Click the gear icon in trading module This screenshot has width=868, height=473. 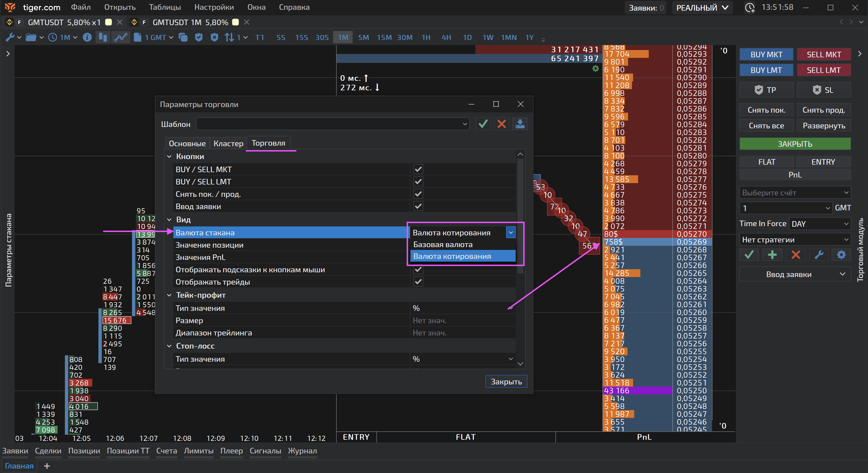[x=841, y=255]
